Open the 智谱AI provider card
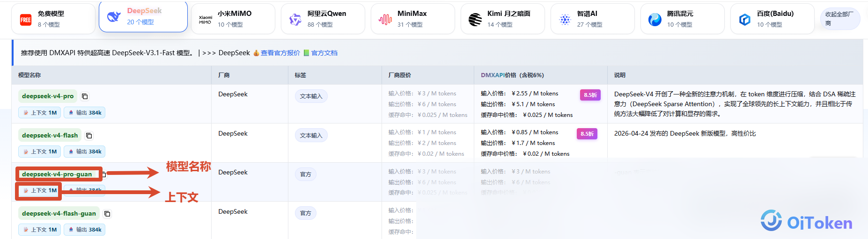The height and width of the screenshot is (239, 868). coord(593,19)
